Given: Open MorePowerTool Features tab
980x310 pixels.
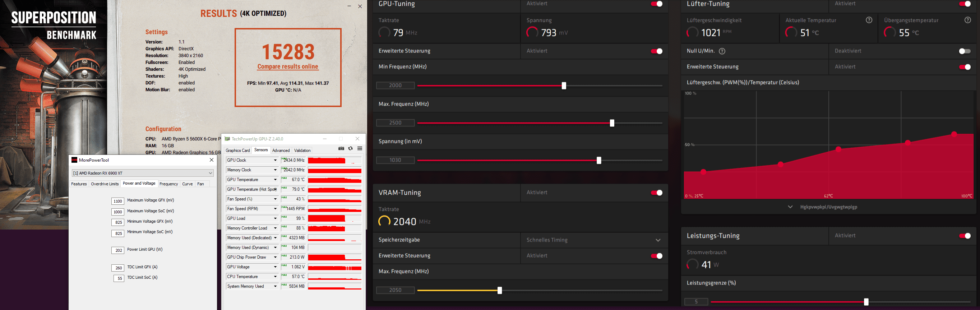Looking at the screenshot, I should (79, 184).
